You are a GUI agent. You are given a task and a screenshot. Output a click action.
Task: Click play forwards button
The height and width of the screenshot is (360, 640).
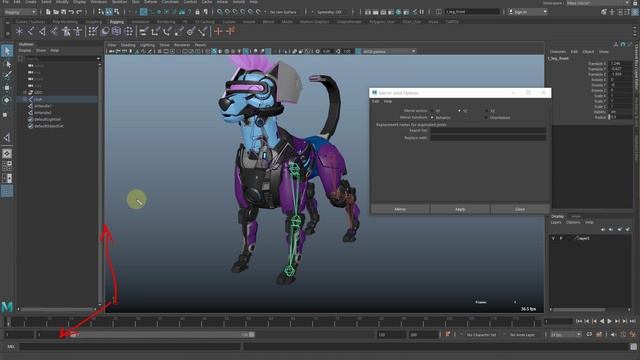pyautogui.click(x=609, y=322)
